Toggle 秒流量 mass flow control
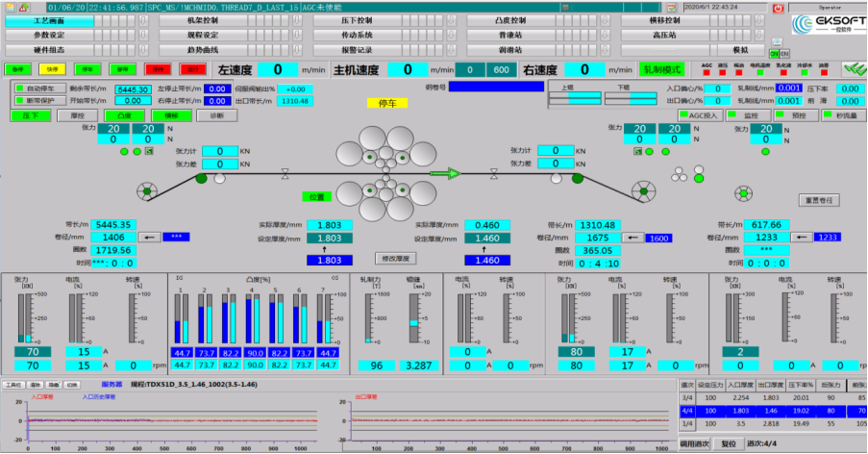 pos(844,115)
